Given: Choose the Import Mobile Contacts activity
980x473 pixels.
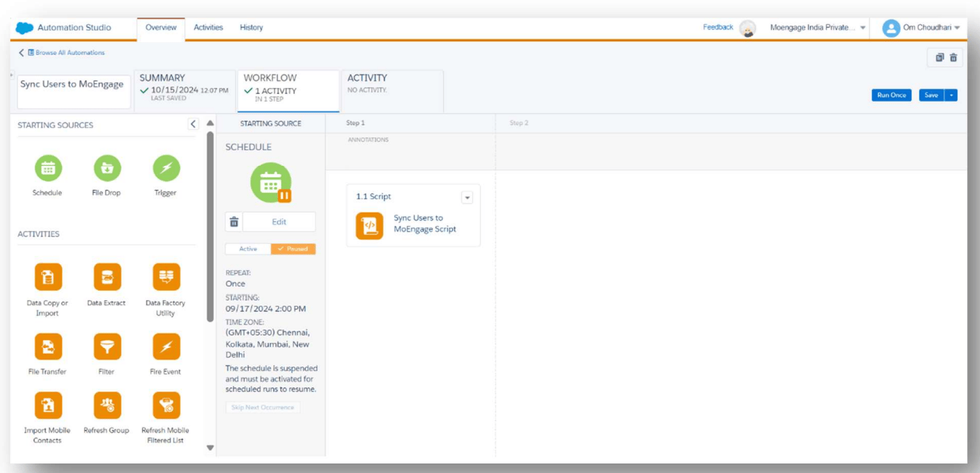Looking at the screenshot, I should pos(48,405).
